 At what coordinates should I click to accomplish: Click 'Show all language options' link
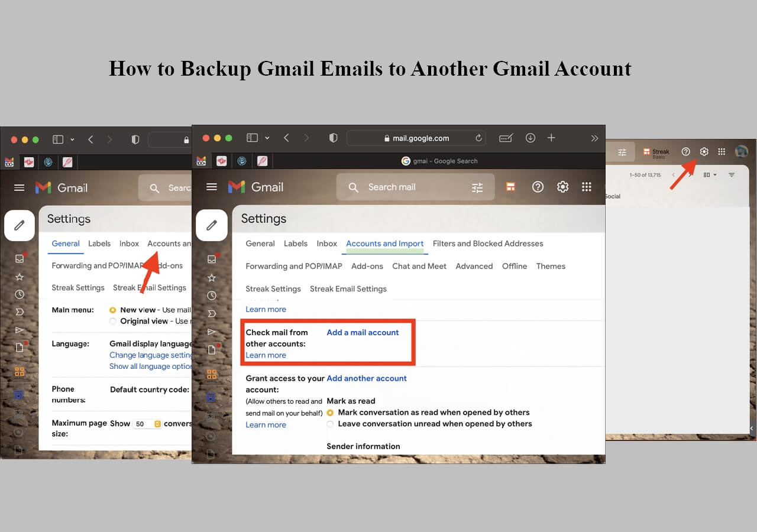pyautogui.click(x=151, y=366)
